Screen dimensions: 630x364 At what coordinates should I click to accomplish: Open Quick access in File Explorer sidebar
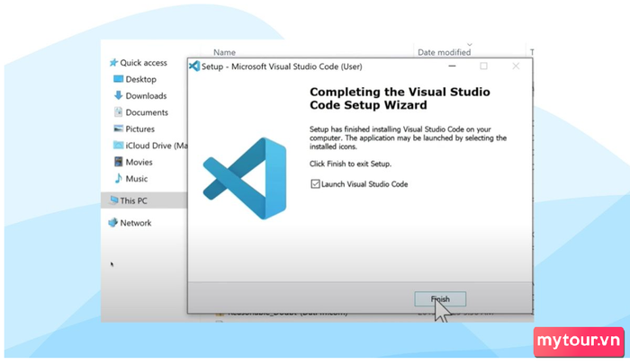143,63
